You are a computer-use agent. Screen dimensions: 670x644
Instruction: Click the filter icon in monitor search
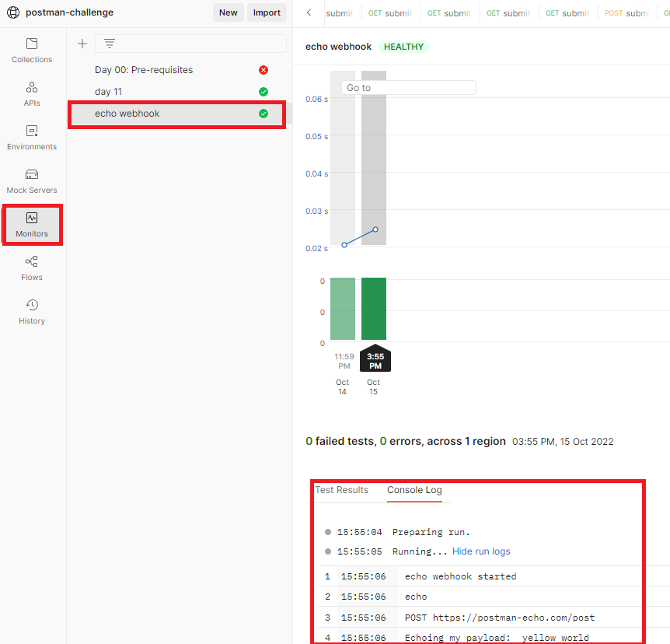click(110, 44)
